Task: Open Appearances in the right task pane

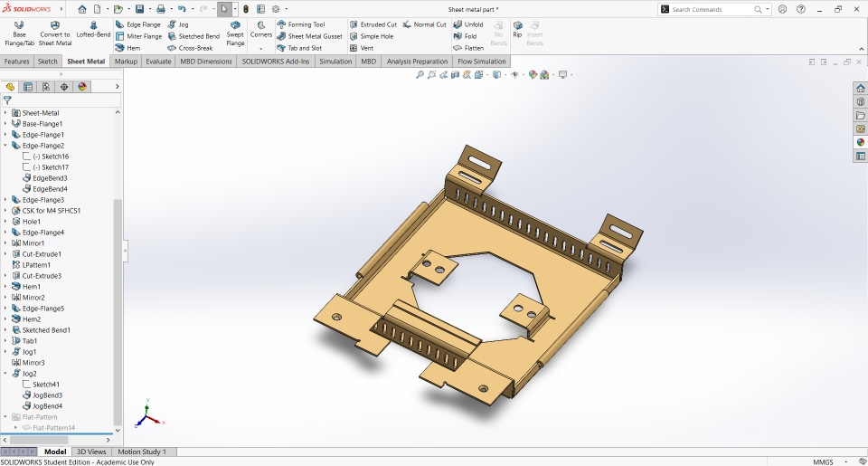Action: pyautogui.click(x=860, y=142)
